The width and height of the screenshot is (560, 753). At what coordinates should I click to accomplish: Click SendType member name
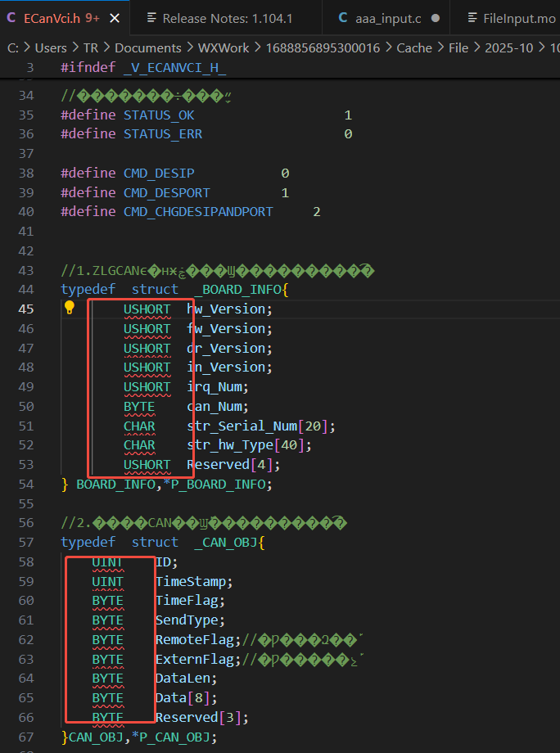187,620
